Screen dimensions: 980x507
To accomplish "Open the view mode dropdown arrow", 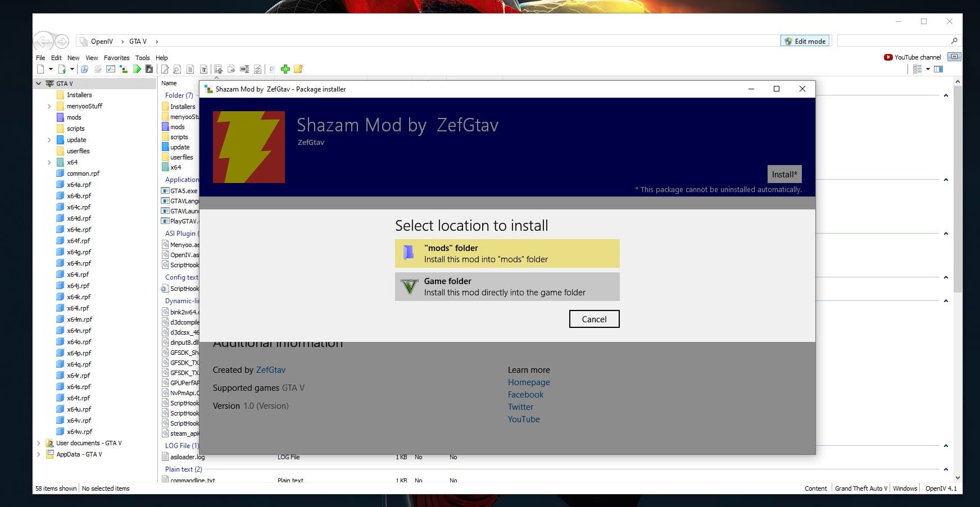I will point(928,69).
